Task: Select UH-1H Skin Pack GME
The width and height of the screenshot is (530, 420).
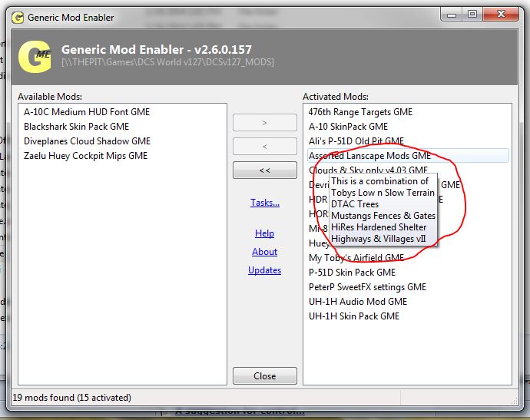Action: coord(354,316)
